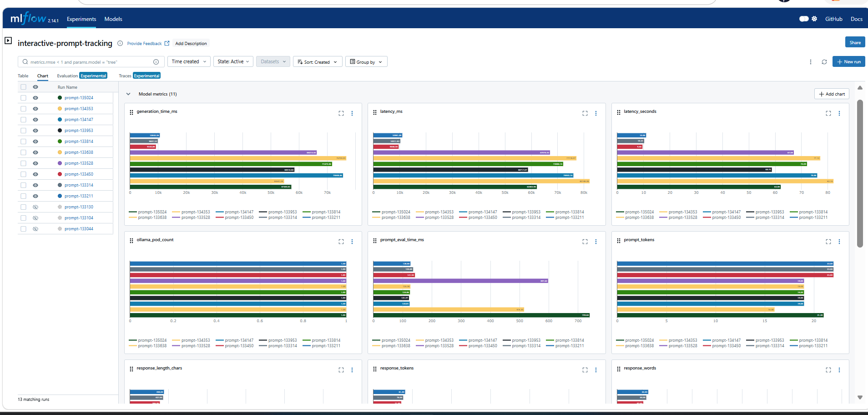The image size is (868, 415).
Task: Toggle visibility of all runs in header
Action: click(35, 87)
